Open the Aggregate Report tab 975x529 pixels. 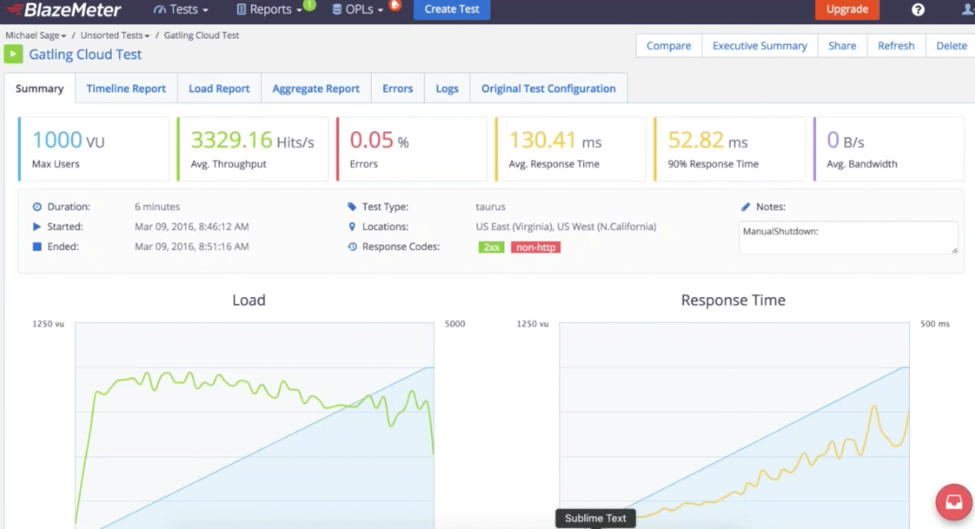click(316, 88)
